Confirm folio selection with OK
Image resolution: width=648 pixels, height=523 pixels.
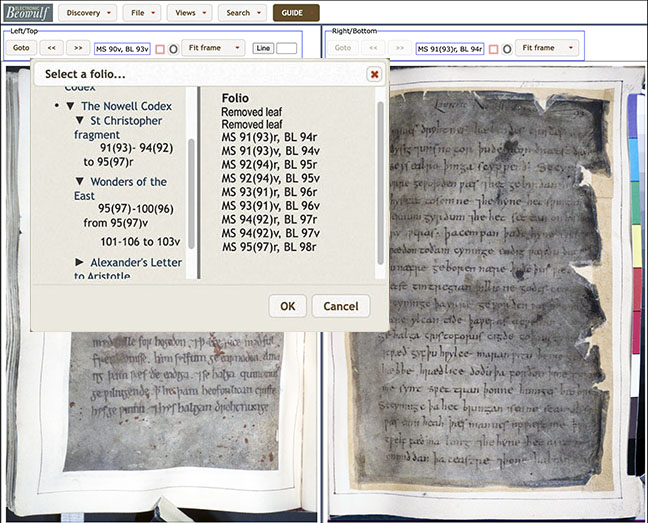click(x=288, y=306)
